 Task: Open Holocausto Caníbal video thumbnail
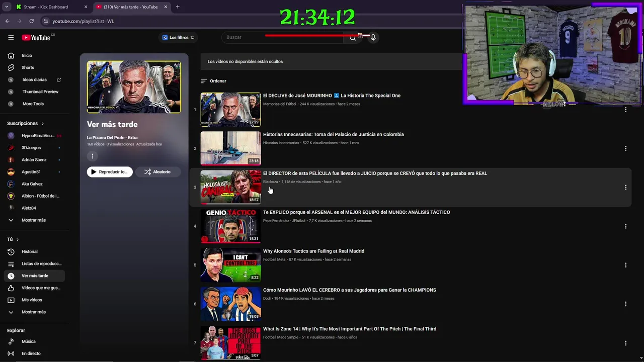[230, 187]
